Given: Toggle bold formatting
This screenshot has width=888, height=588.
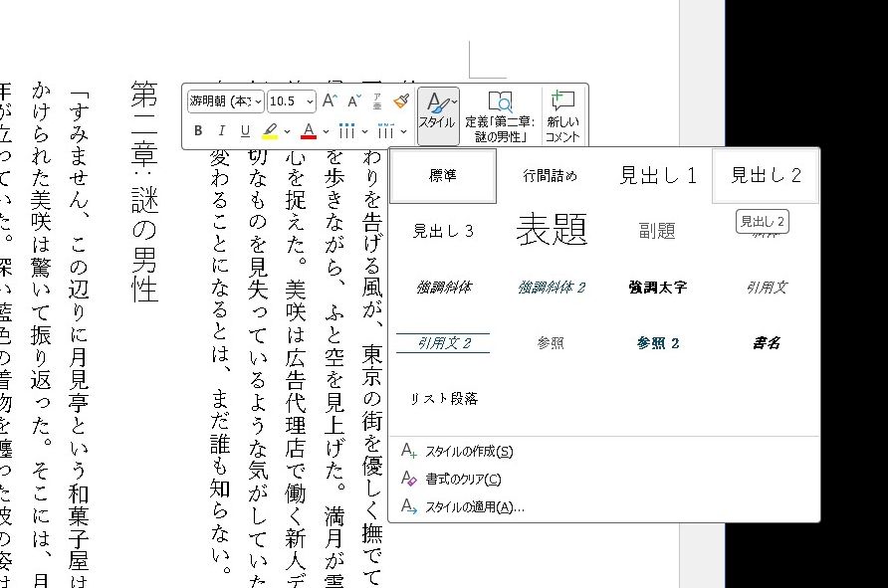Looking at the screenshot, I should tap(198, 131).
